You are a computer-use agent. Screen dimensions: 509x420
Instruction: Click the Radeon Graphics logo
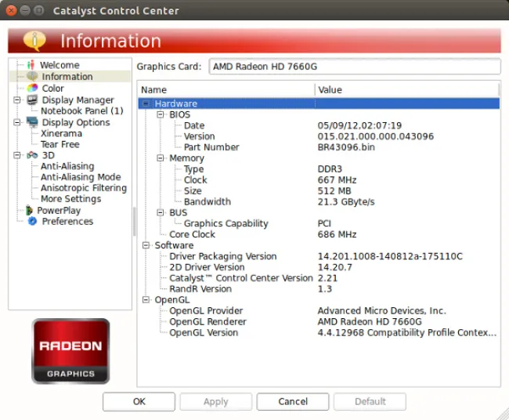click(x=70, y=351)
